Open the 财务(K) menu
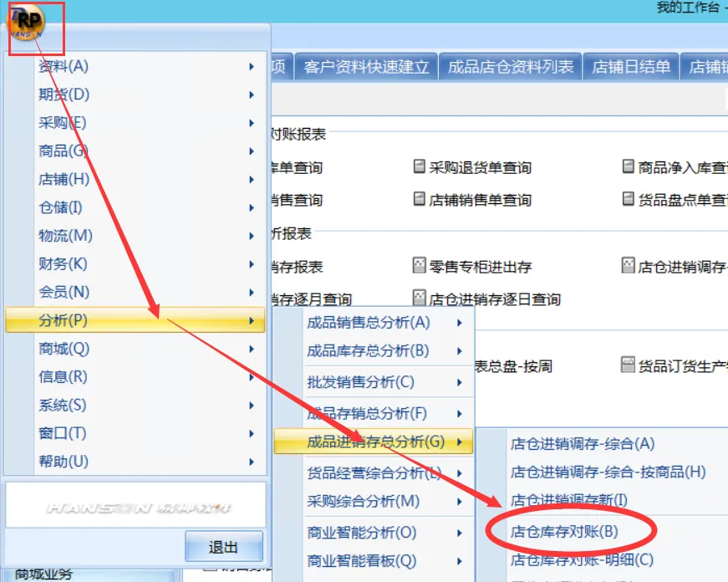Image resolution: width=728 pixels, height=582 pixels. click(x=63, y=264)
